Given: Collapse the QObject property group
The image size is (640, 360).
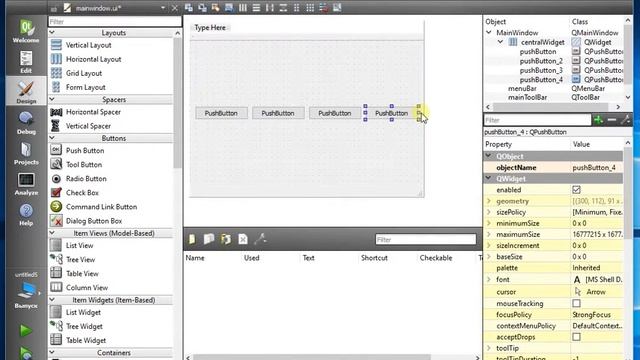Looking at the screenshot, I should coord(489,156).
